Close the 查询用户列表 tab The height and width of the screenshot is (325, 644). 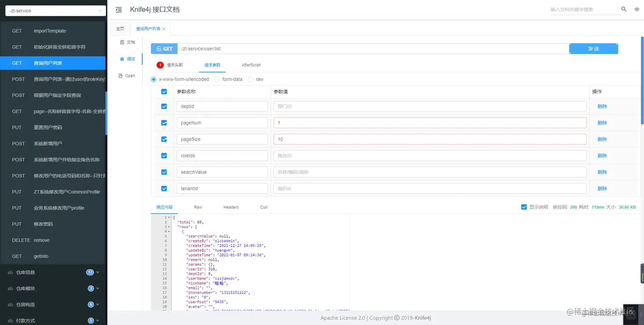[x=164, y=29]
